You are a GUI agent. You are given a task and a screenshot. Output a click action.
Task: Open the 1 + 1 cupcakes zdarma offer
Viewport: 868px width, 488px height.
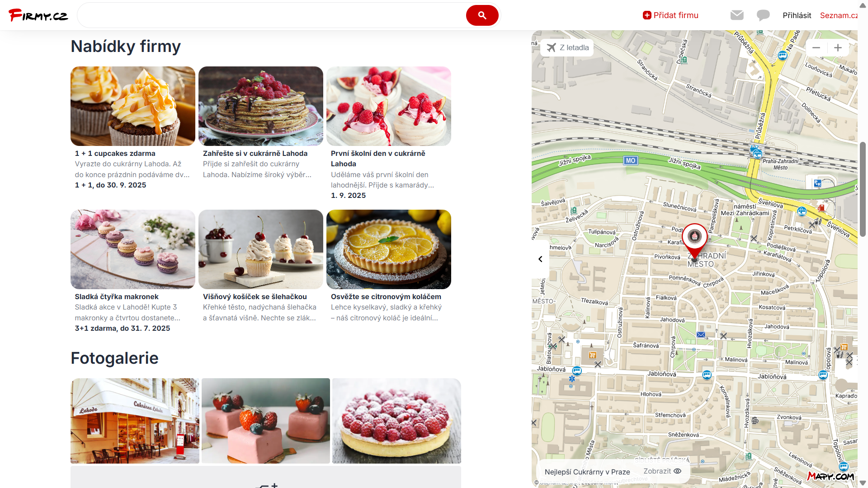(x=133, y=128)
